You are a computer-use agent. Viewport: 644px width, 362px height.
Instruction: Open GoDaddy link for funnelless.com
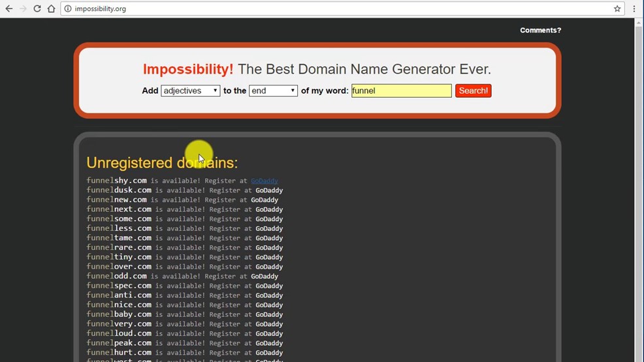coord(269,228)
